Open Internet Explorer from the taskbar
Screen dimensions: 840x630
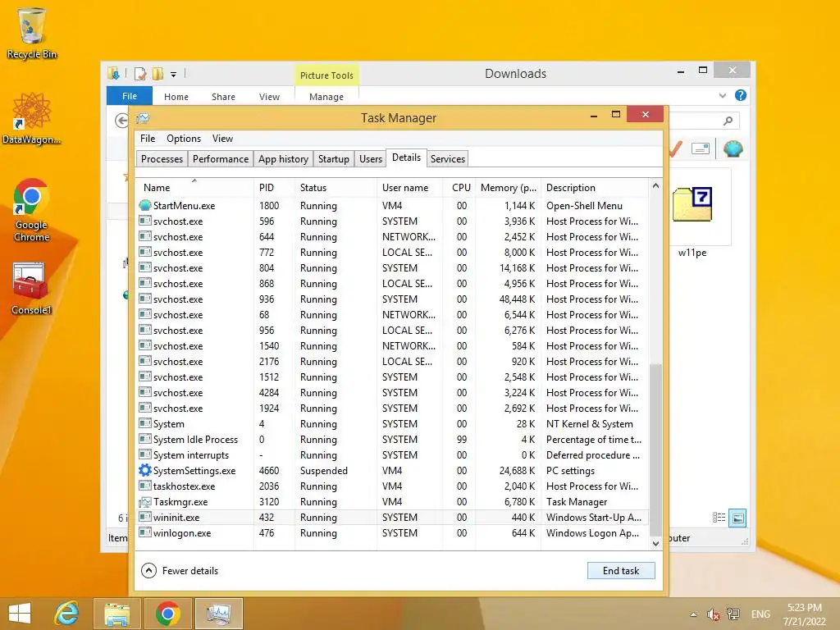[x=67, y=614]
